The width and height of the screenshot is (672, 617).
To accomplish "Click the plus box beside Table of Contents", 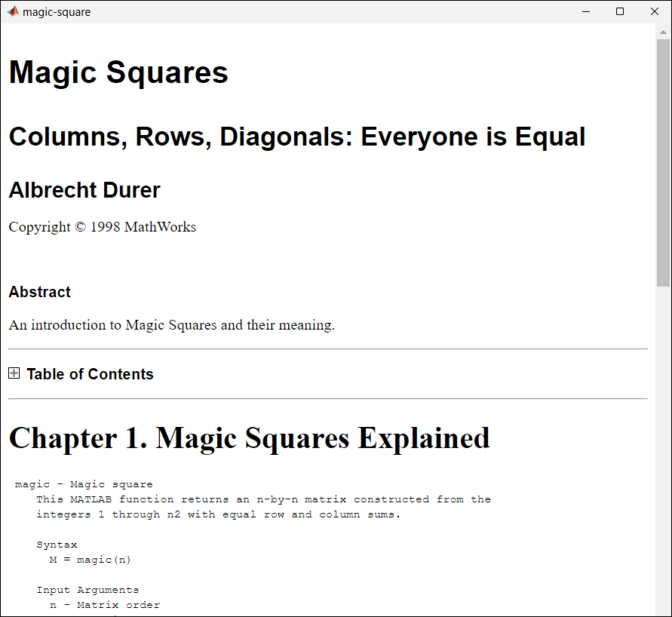I will [14, 373].
